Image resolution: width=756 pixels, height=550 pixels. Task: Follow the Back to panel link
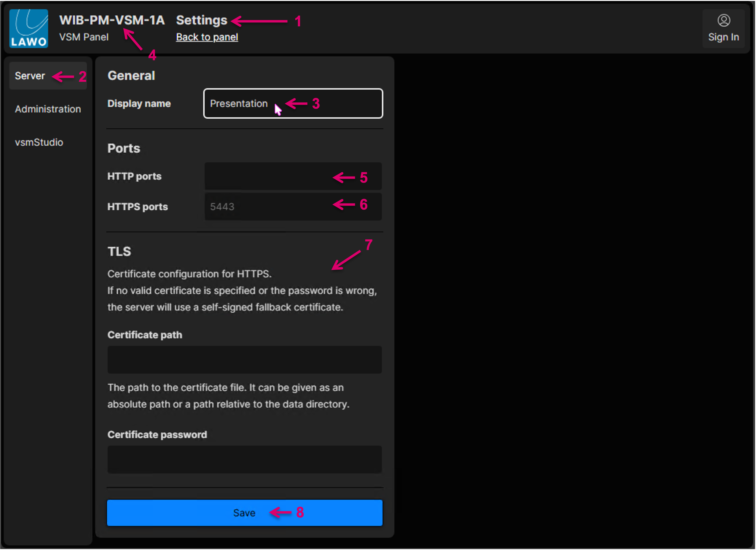pyautogui.click(x=207, y=37)
